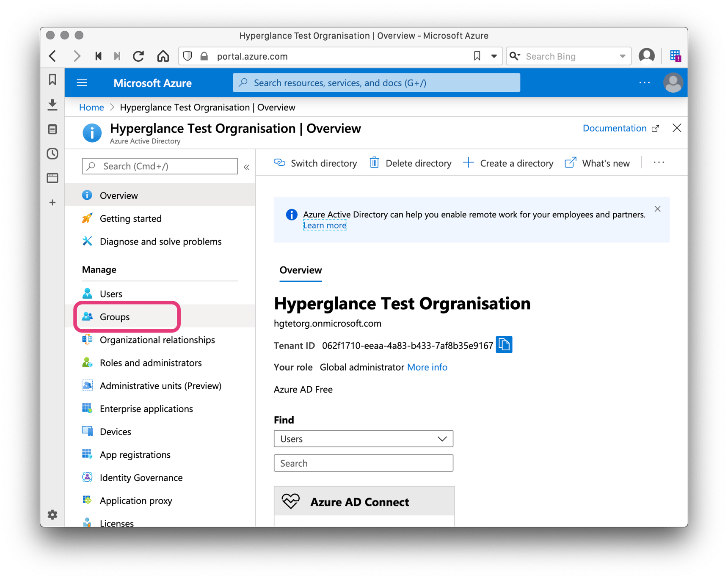Close the Overview blade
This screenshot has height=580, width=728.
[x=677, y=128]
